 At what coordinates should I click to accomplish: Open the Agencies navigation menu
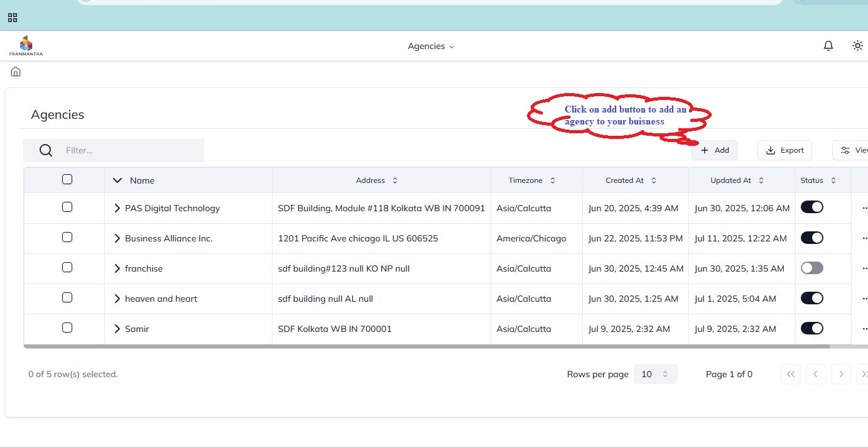click(x=430, y=46)
